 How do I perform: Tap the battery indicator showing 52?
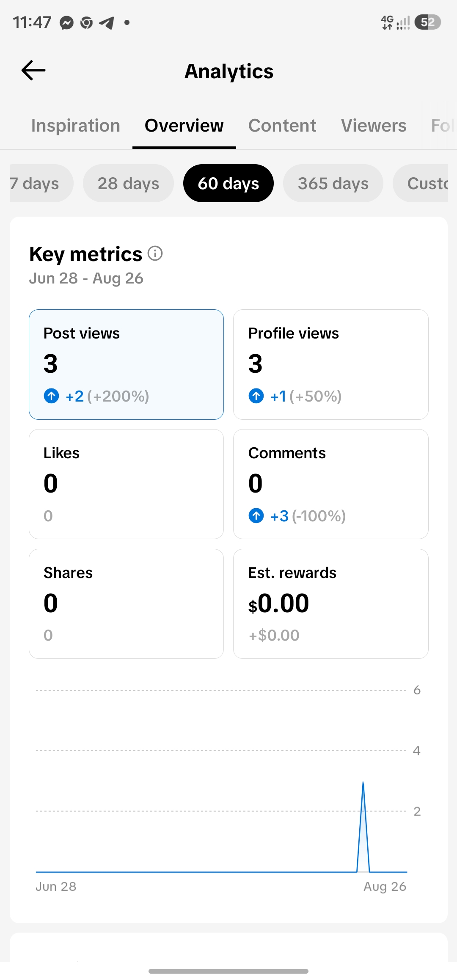click(x=428, y=22)
